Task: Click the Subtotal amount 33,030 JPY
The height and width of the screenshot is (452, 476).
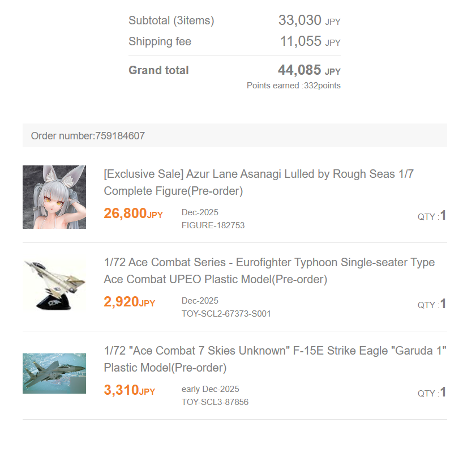Action: point(309,21)
